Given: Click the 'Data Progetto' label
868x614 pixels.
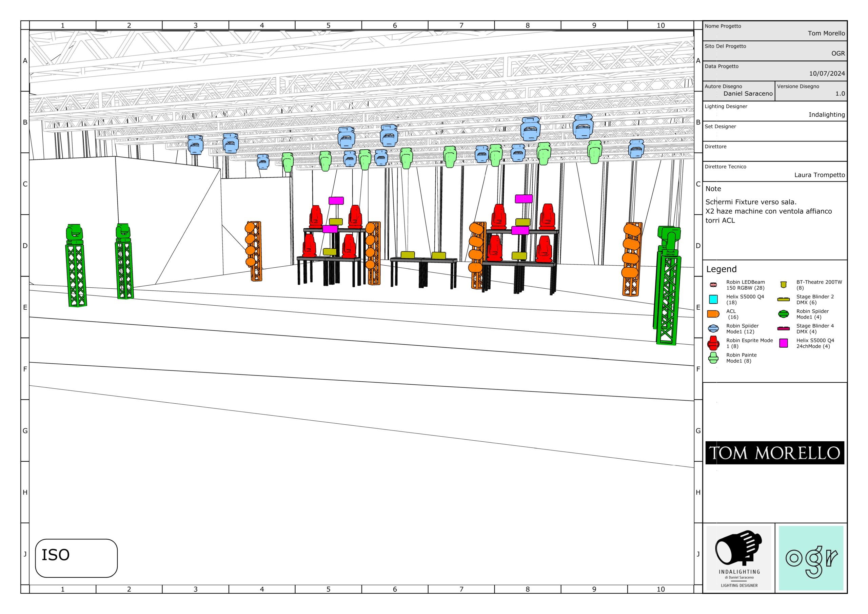Looking at the screenshot, I should tap(721, 66).
